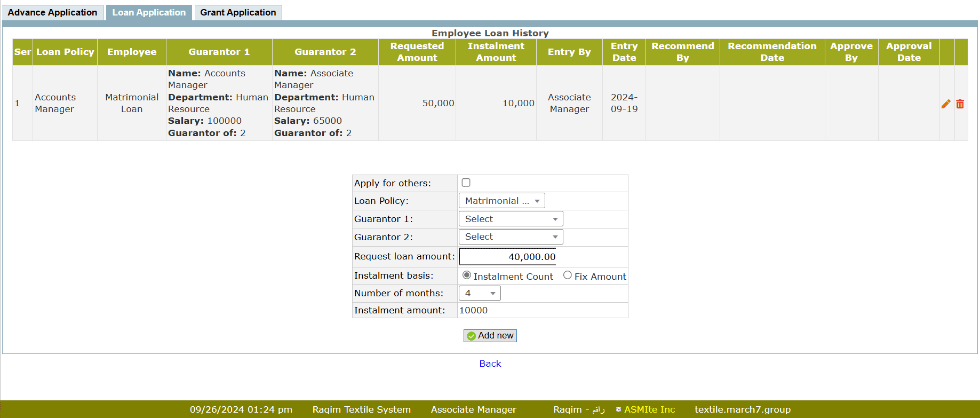
Task: Open the Loan Policy dropdown
Action: click(501, 201)
